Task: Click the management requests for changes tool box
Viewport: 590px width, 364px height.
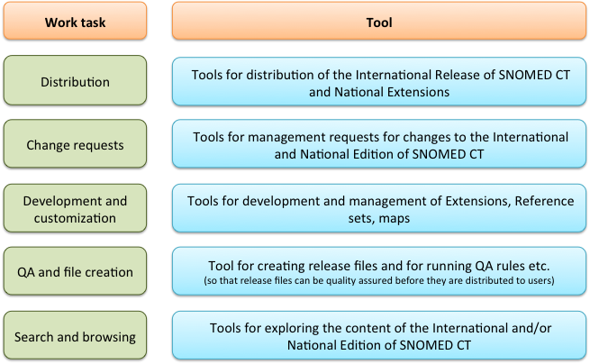Action: click(x=379, y=145)
